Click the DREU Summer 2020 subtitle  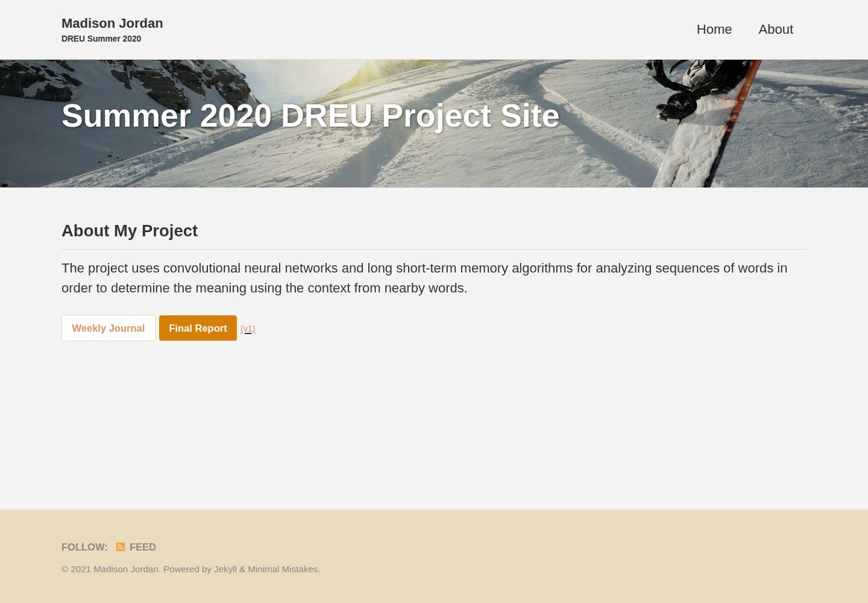(x=101, y=39)
